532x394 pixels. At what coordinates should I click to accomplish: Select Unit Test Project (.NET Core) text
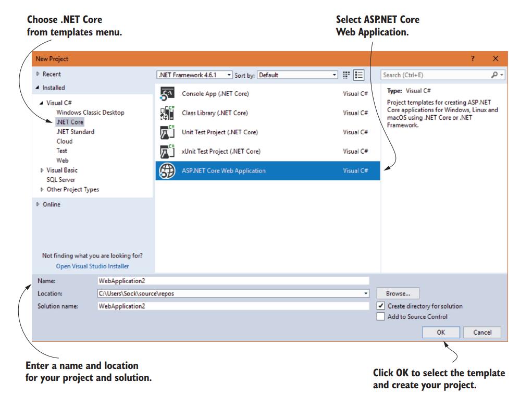[x=220, y=132]
